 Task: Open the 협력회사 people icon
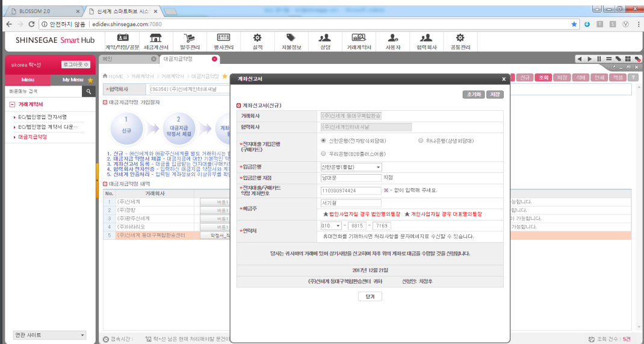coord(426,38)
